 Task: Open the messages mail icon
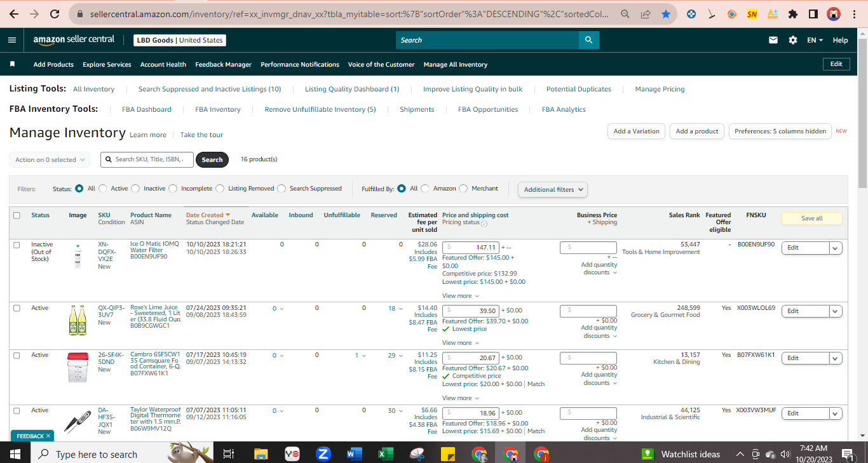coord(773,40)
